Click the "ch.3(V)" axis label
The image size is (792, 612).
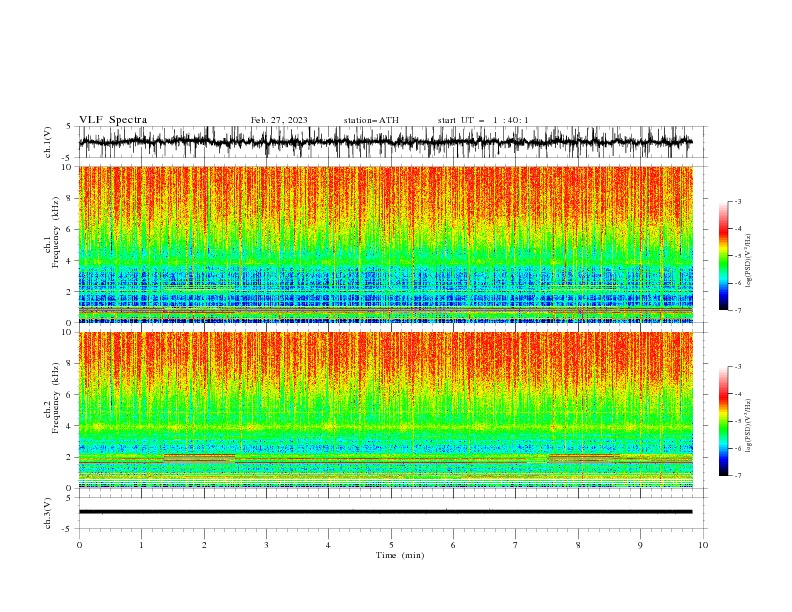pos(48,513)
